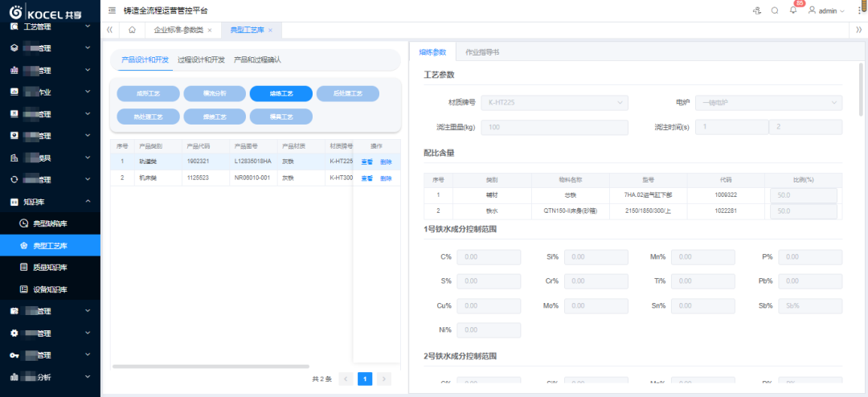Viewport: 868px width, 397px height.
Task: Switch to 作业指导书 tab
Action: 482,51
